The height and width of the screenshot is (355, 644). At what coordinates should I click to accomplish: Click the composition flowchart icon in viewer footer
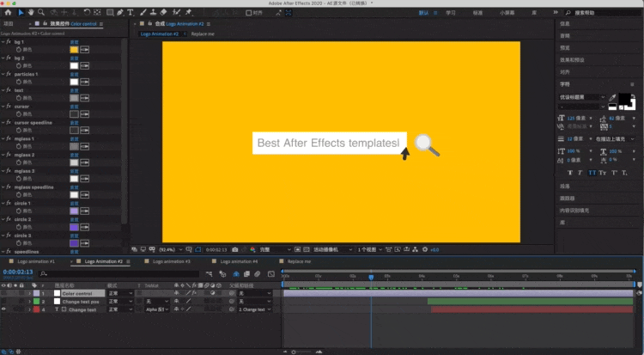pos(416,249)
